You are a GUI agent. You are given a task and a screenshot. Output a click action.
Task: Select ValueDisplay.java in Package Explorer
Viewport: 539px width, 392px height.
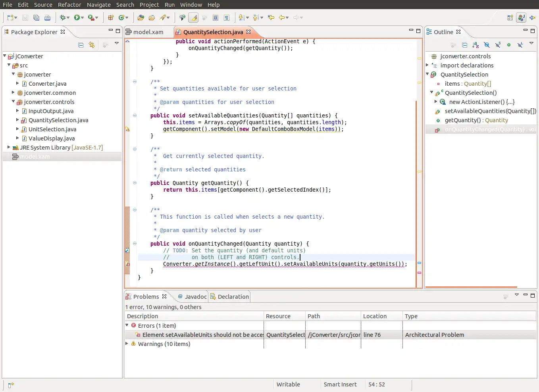[51, 138]
